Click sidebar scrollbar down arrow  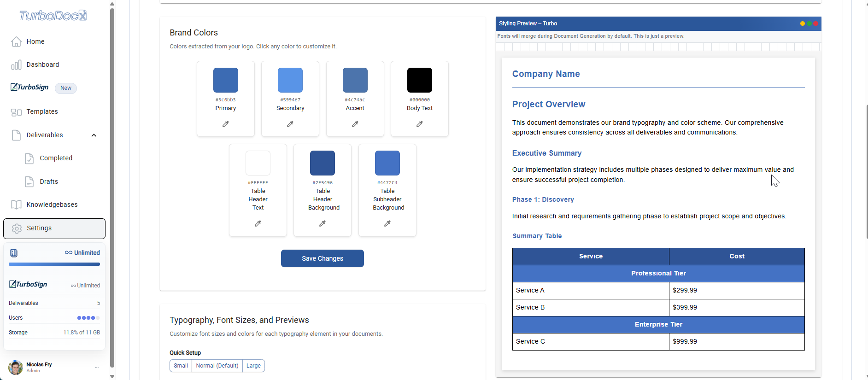[x=112, y=376]
